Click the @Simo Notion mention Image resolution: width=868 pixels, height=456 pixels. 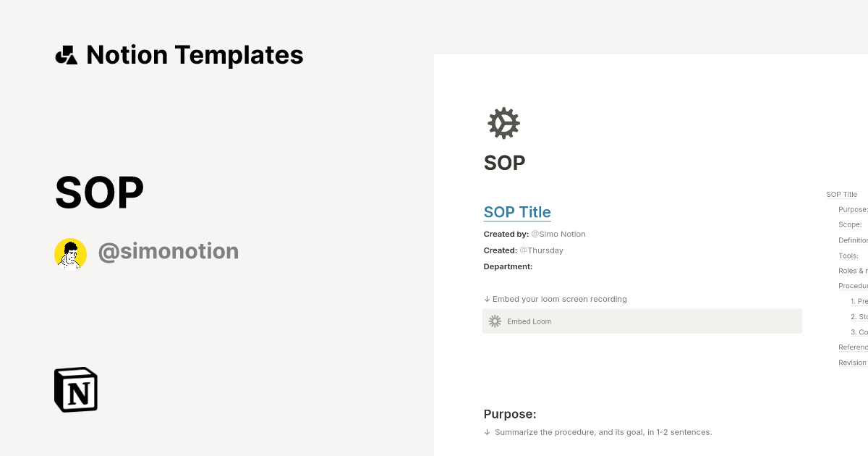click(x=558, y=234)
